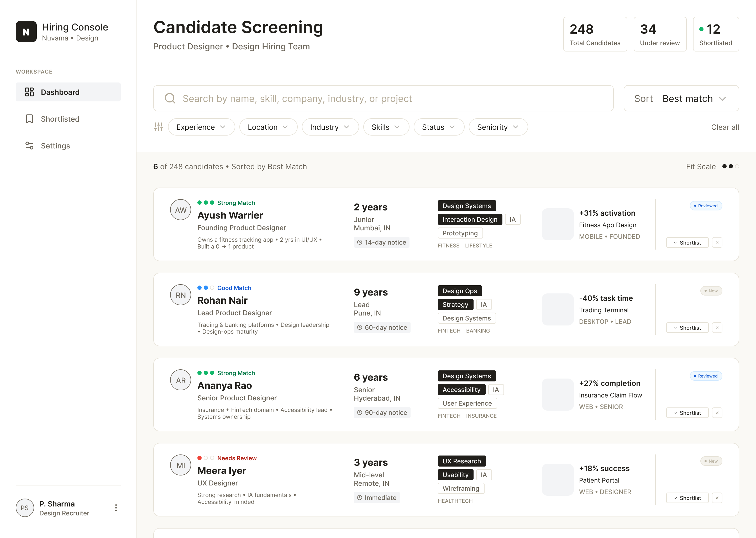Click the Shortlisted bookmark icon
This screenshot has width=756, height=538.
[x=29, y=119]
